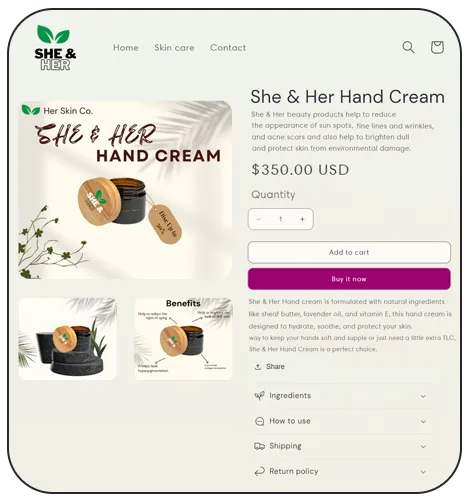This screenshot has height=502, width=470.
Task: Increase quantity with plus button
Action: tap(302, 219)
